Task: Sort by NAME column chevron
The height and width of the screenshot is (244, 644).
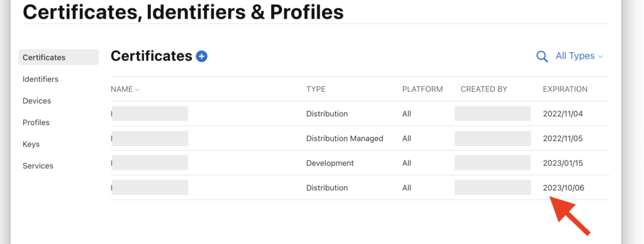Action: tap(137, 89)
